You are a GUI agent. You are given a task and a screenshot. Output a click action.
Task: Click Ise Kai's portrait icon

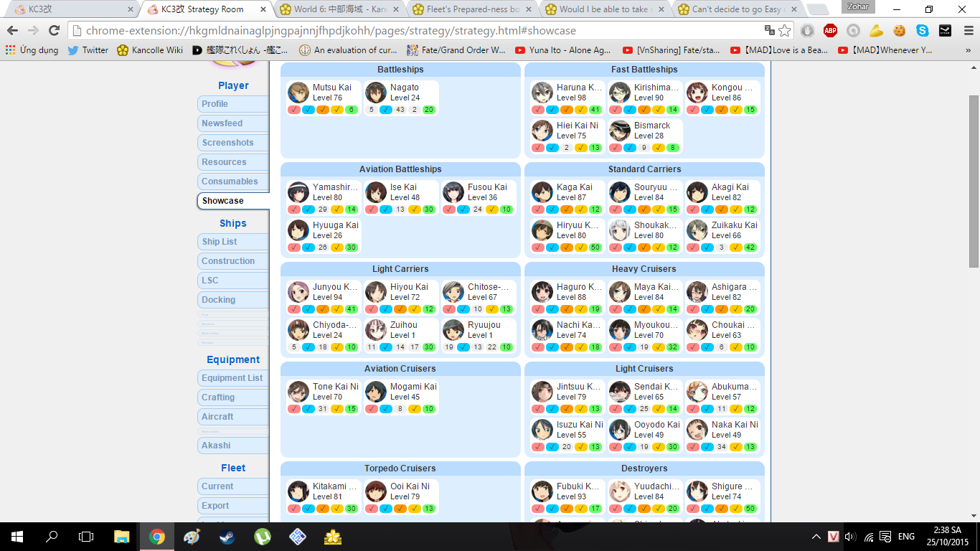click(x=376, y=192)
